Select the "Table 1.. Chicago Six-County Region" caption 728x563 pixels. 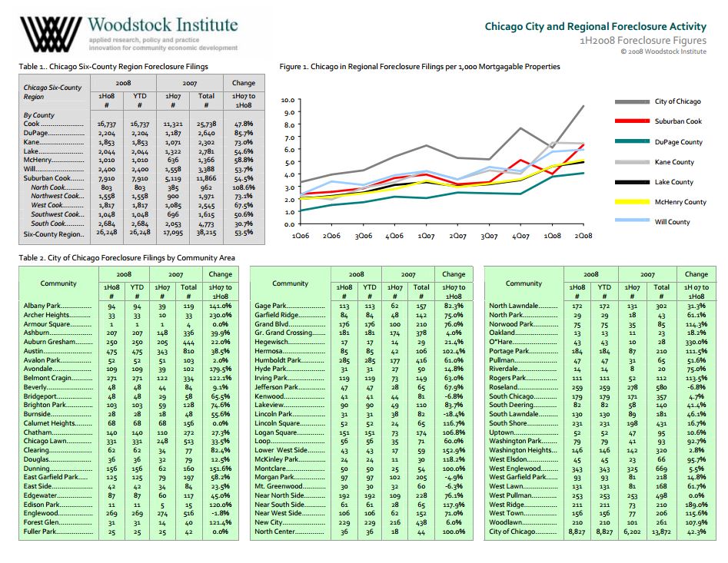[113, 66]
